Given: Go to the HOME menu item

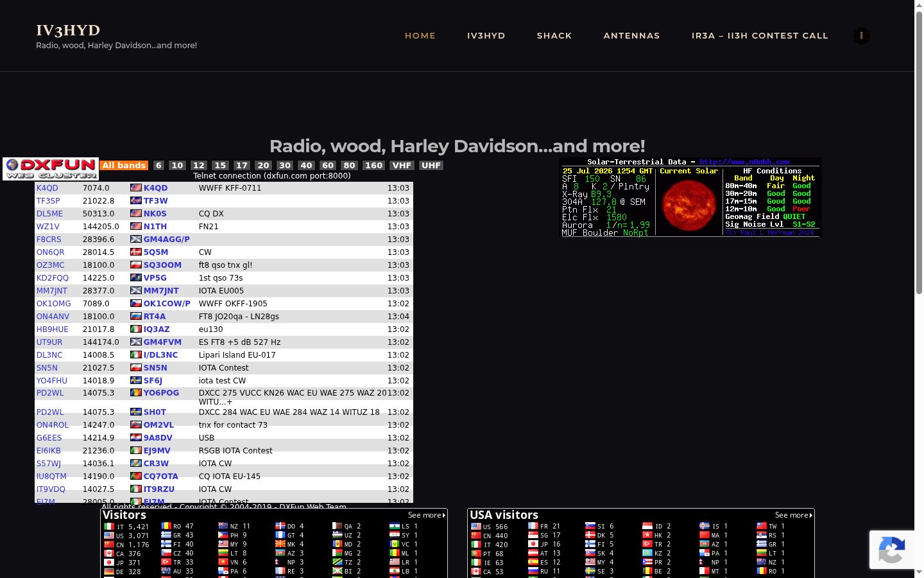Looking at the screenshot, I should pos(420,36).
